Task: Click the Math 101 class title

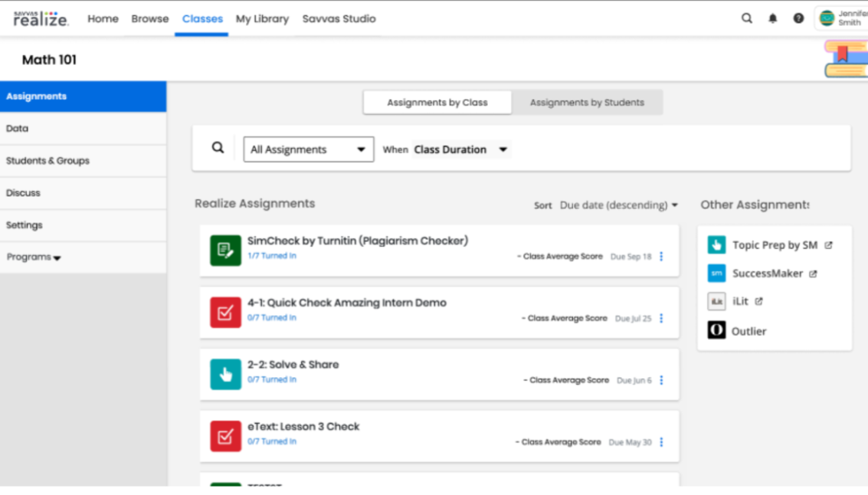Action: [x=49, y=60]
